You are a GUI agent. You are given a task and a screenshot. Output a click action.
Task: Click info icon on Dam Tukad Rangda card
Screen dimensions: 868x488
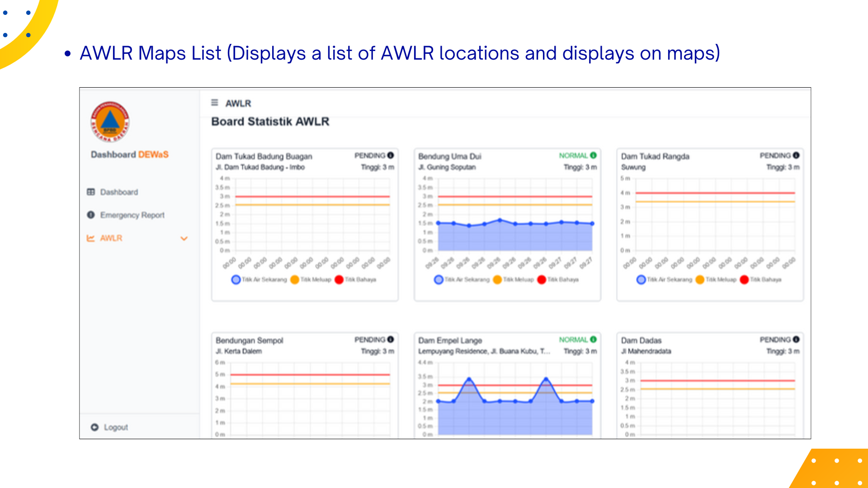[796, 155]
